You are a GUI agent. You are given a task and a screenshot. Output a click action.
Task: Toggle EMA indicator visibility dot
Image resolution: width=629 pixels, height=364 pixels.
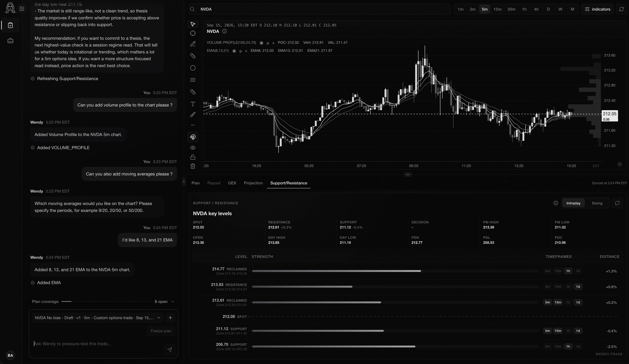[234, 51]
